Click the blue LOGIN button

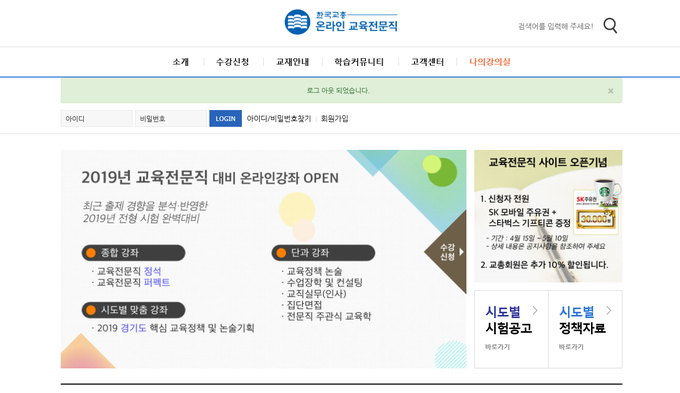click(226, 118)
